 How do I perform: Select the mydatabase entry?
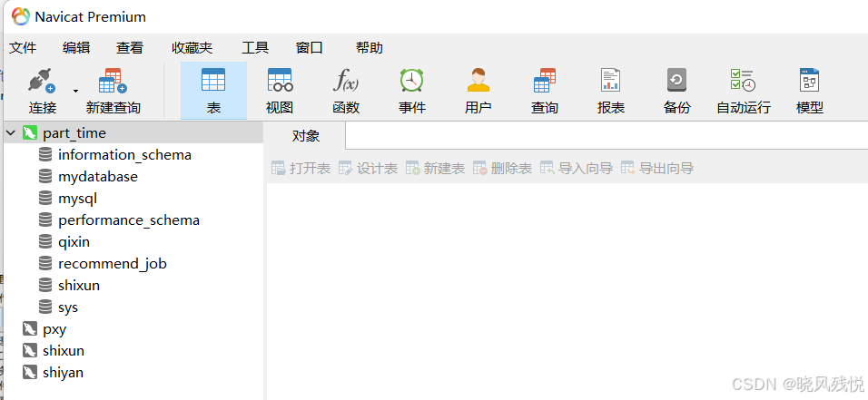98,177
